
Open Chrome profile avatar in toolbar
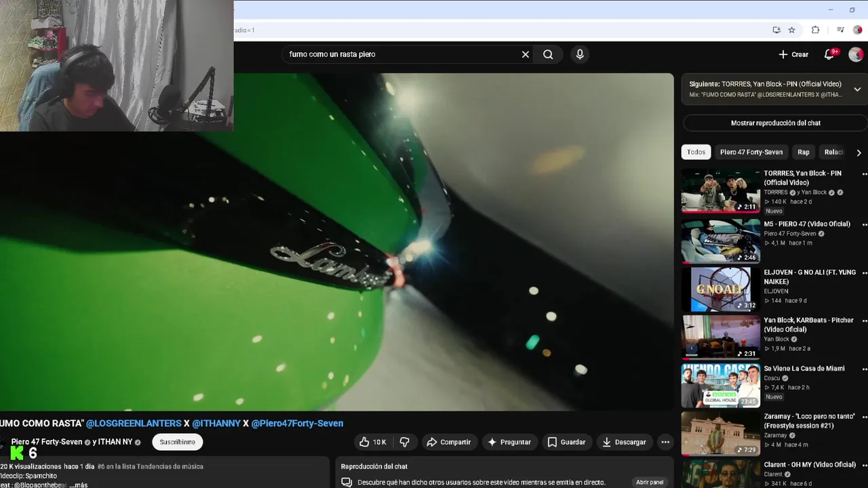coord(857,30)
